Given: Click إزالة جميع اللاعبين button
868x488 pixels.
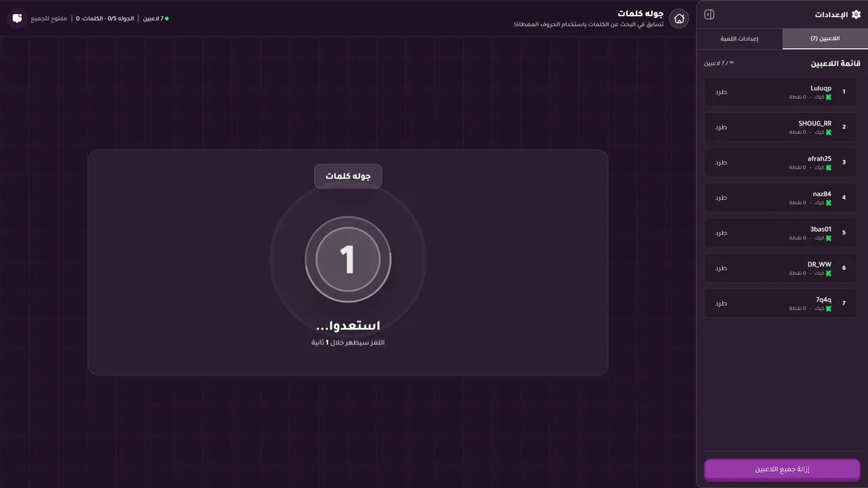Looking at the screenshot, I should 782,469.
